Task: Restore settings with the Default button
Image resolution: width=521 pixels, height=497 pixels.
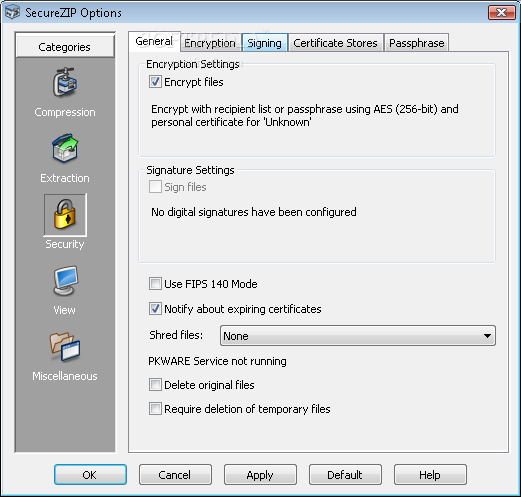Action: click(x=345, y=474)
